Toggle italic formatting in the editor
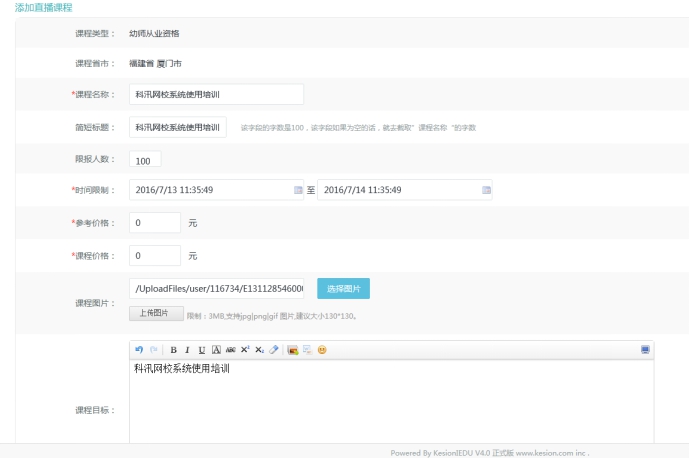 point(187,350)
